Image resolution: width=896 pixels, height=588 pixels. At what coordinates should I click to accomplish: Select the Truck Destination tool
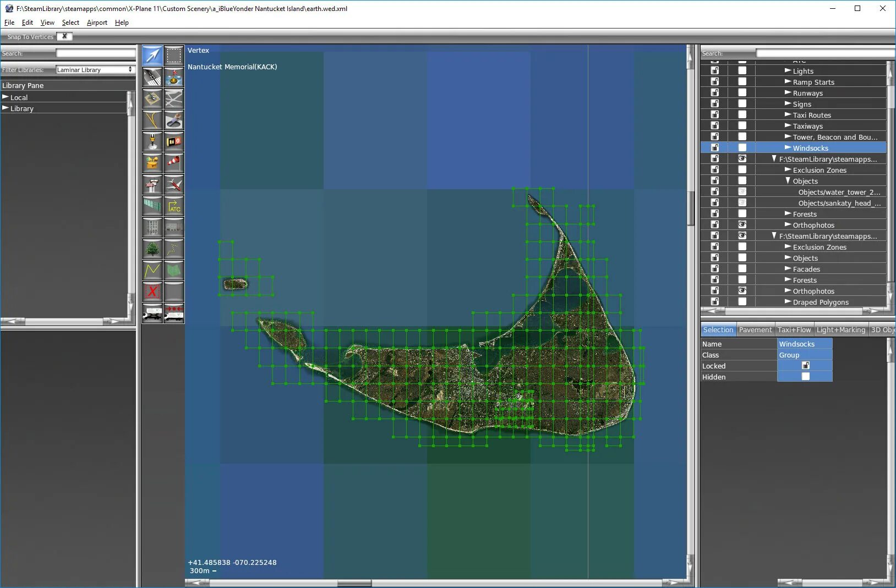[x=174, y=313]
